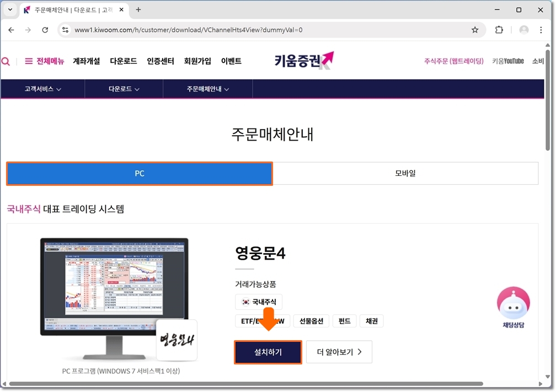Select the PC tab

point(140,174)
